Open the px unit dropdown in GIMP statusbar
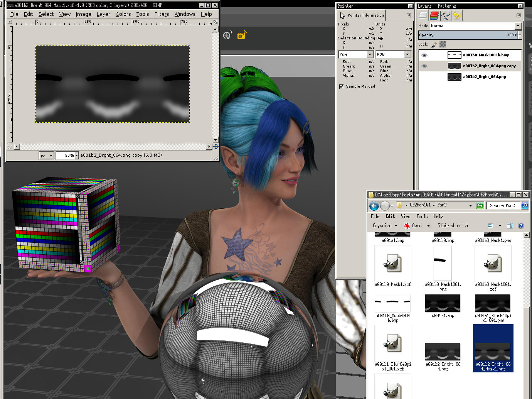This screenshot has width=532, height=399. (x=46, y=156)
